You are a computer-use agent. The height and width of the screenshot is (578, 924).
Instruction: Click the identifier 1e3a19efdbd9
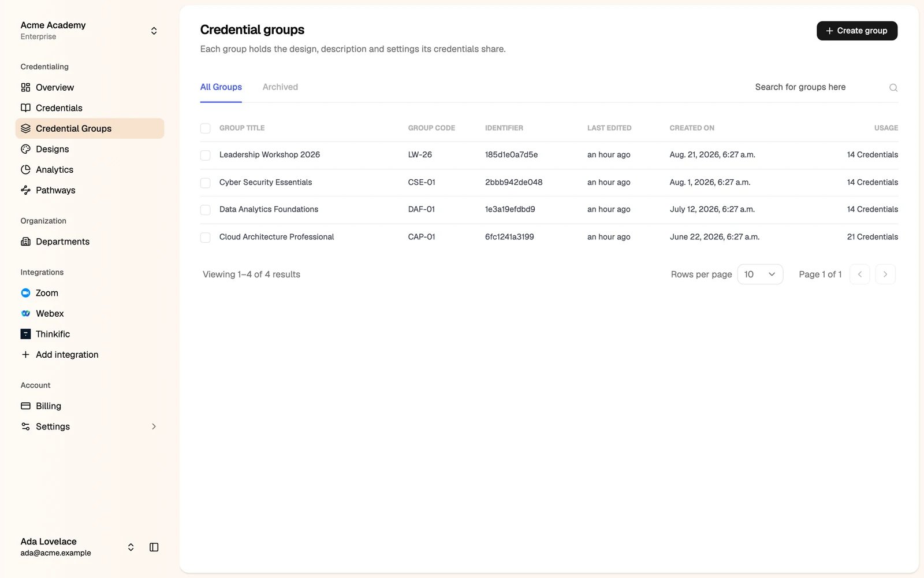(x=510, y=209)
